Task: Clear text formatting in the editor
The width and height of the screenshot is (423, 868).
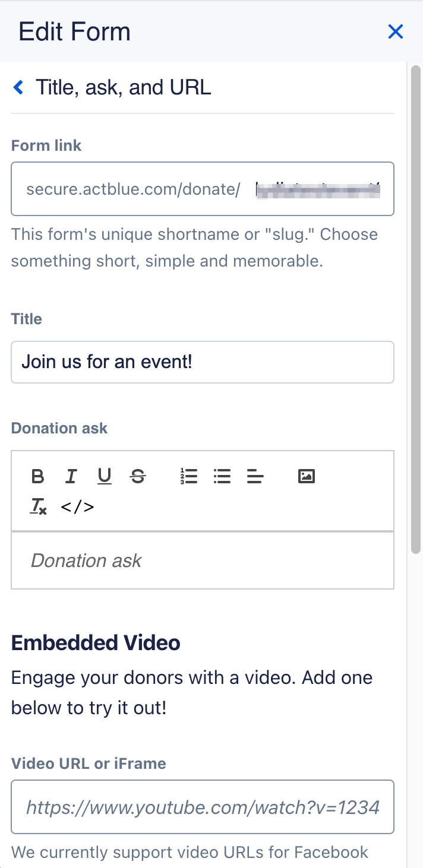Action: [38, 507]
